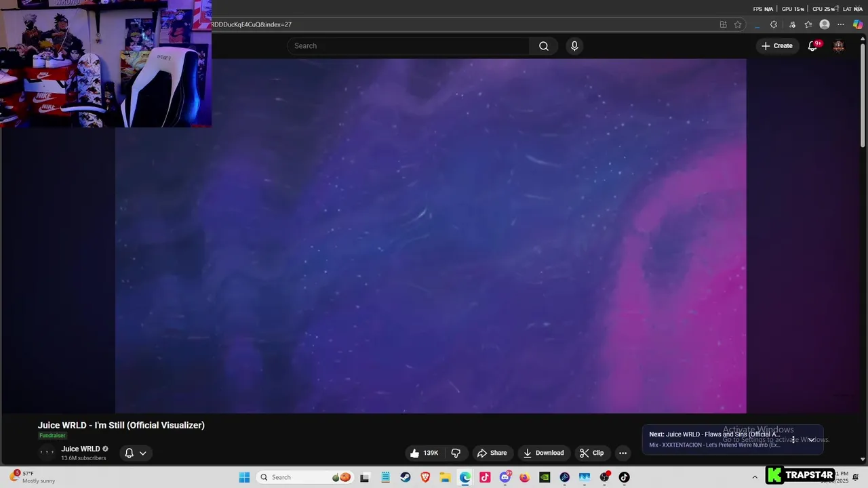868x488 pixels.
Task: Open OBS Studio icon with red dot
Action: pos(604,477)
